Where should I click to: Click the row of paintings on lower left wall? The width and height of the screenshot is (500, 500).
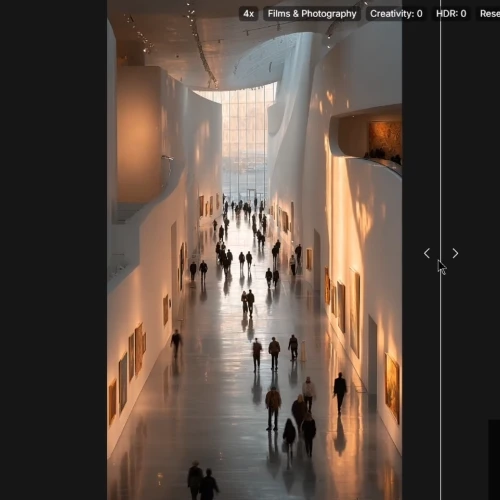[128, 370]
